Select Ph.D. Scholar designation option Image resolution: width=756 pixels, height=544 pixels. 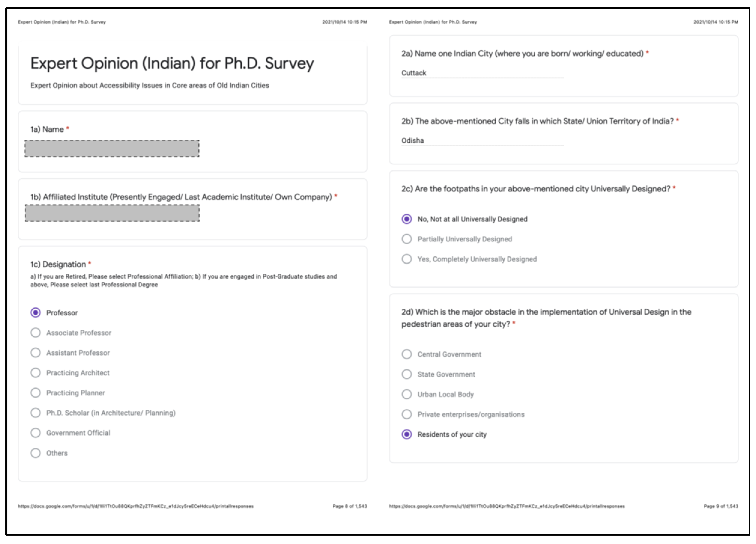pos(36,413)
